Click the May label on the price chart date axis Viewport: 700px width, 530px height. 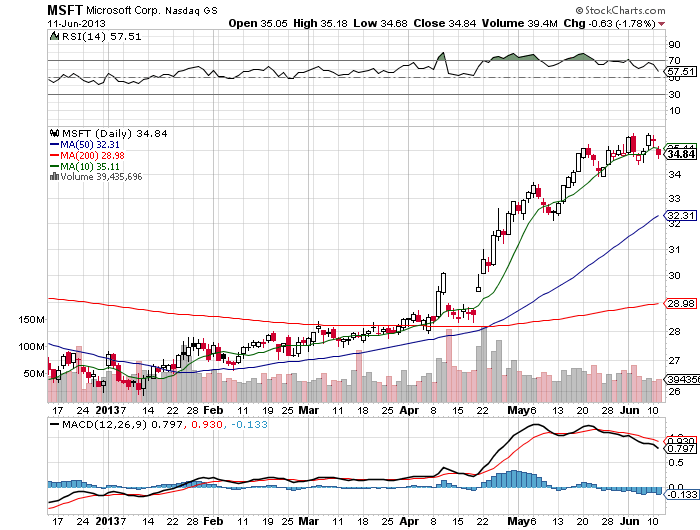518,410
